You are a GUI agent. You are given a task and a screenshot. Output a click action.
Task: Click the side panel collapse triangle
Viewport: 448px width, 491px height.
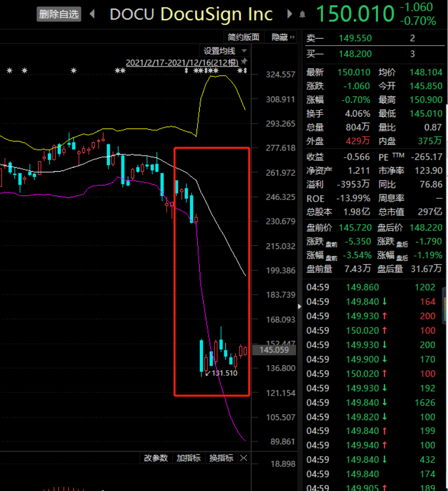299,307
